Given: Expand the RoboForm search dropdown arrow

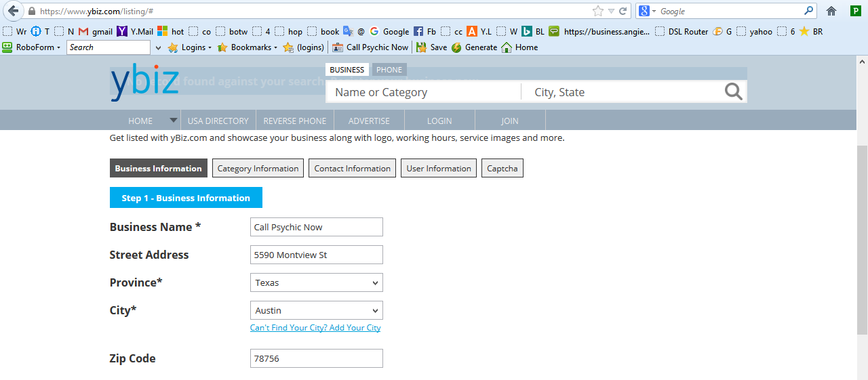Looking at the screenshot, I should pyautogui.click(x=159, y=48).
